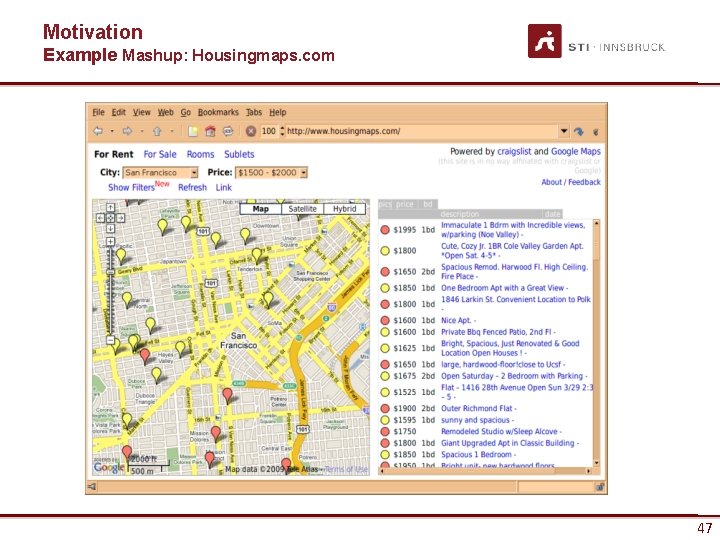Viewport: 720px width, 540px height.
Task: Click the browser Forward arrow
Action: [x=127, y=131]
